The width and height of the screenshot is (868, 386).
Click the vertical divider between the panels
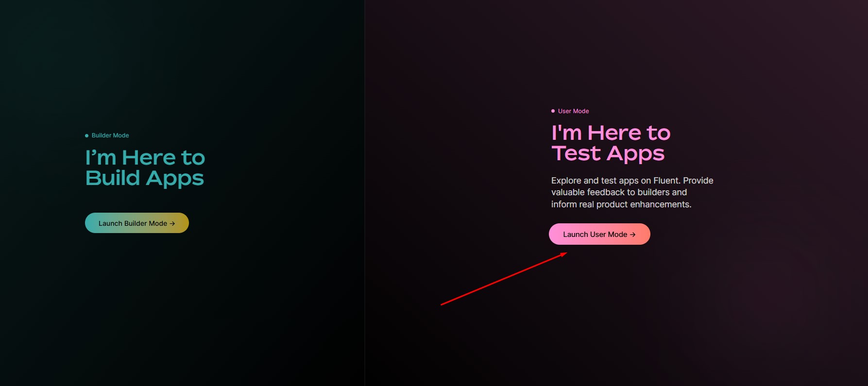pyautogui.click(x=365, y=194)
